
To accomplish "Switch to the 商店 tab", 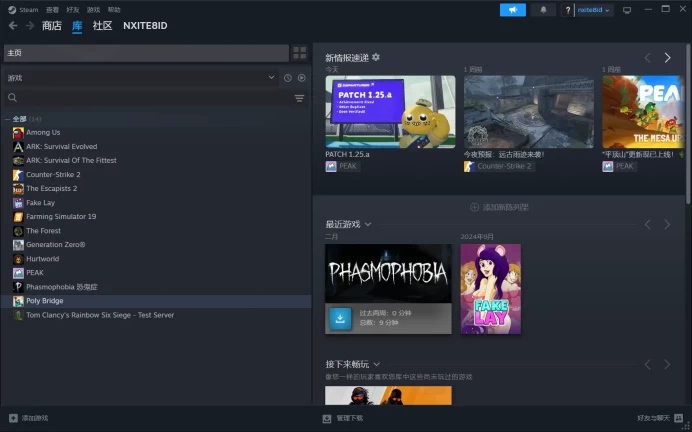I will 52,26.
